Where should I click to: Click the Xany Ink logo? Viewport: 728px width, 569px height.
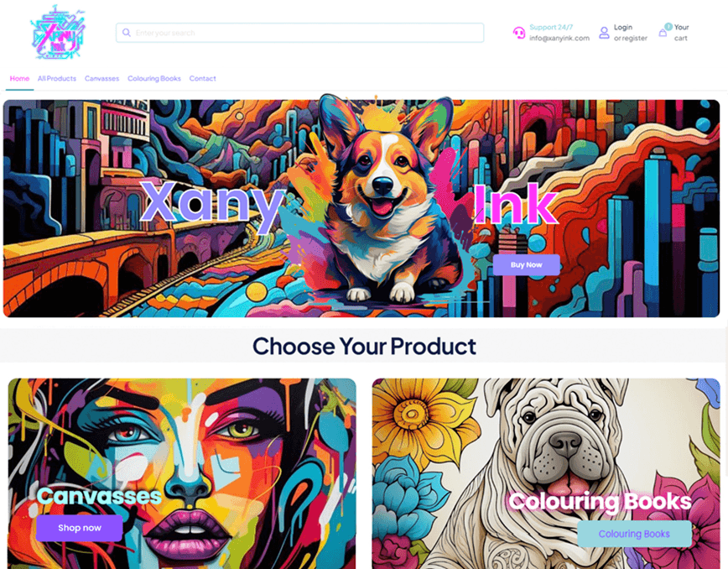click(x=58, y=33)
